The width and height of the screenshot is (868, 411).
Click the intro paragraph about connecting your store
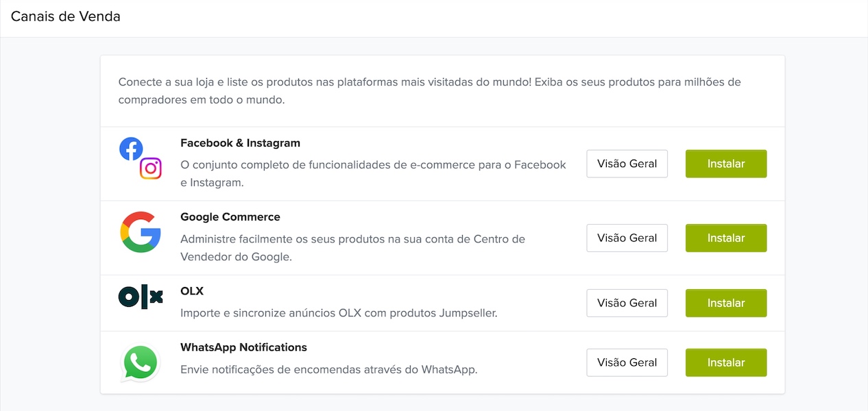pyautogui.click(x=429, y=91)
